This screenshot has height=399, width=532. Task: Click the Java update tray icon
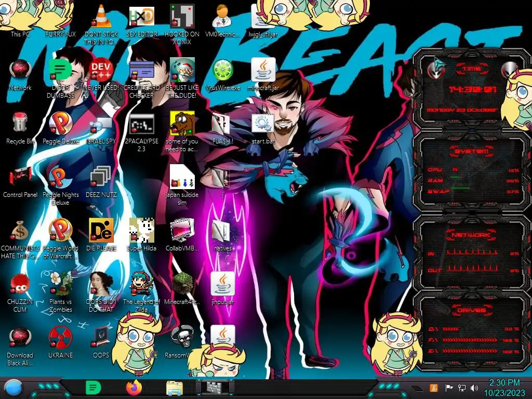(x=434, y=388)
